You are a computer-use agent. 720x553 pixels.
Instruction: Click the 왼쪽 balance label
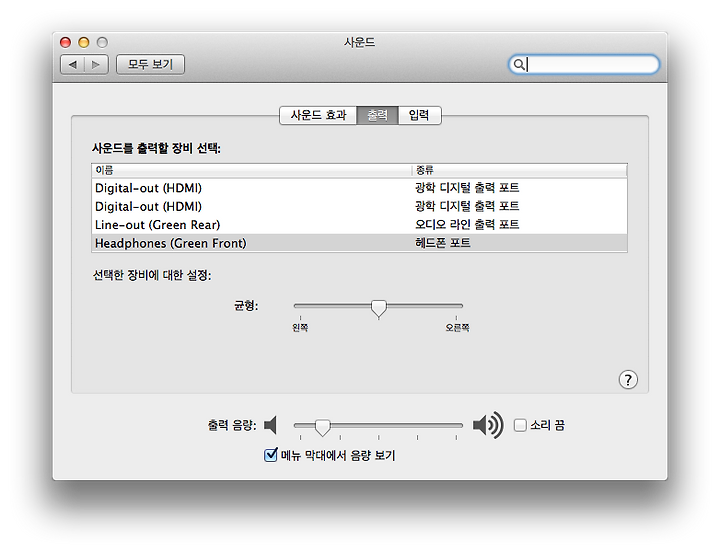[300, 327]
